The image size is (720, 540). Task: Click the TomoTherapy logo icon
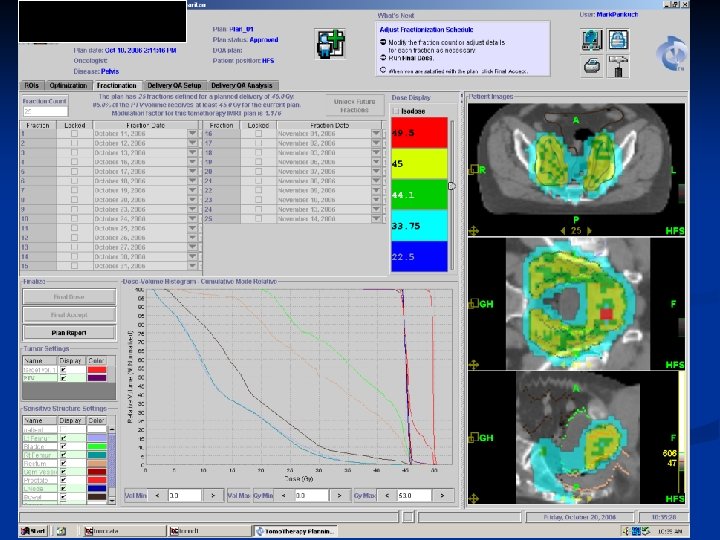tap(671, 53)
